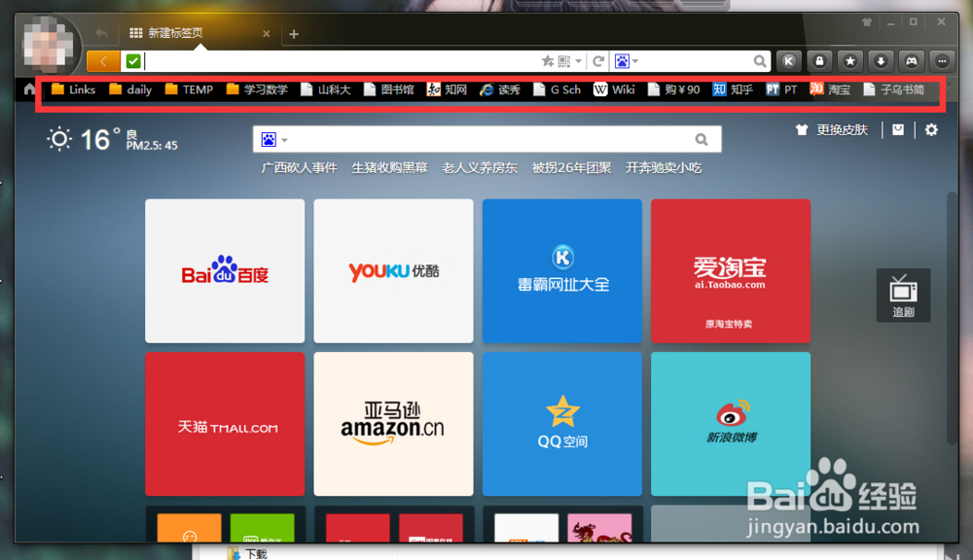The image size is (973, 560).
Task: Click 更换皮肤 change skin button
Action: coord(832,129)
